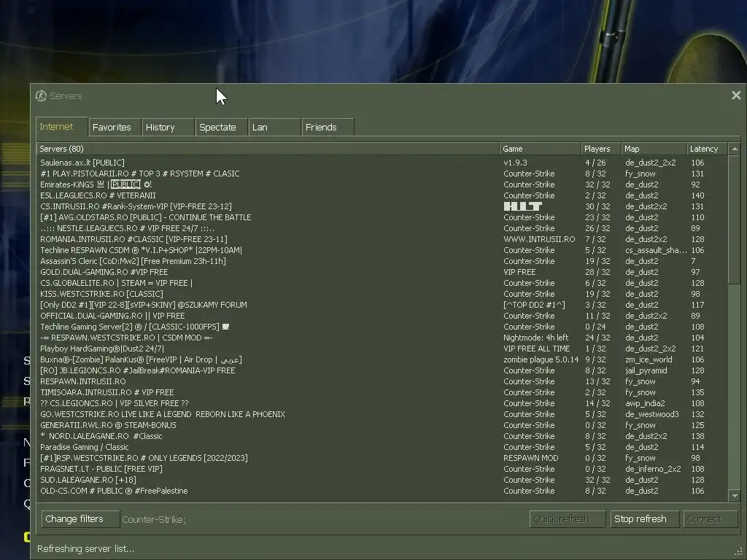Image resolution: width=747 pixels, height=560 pixels.
Task: Select Assassin'S Cleric [CoD:Mw2] server
Action: (382, 261)
